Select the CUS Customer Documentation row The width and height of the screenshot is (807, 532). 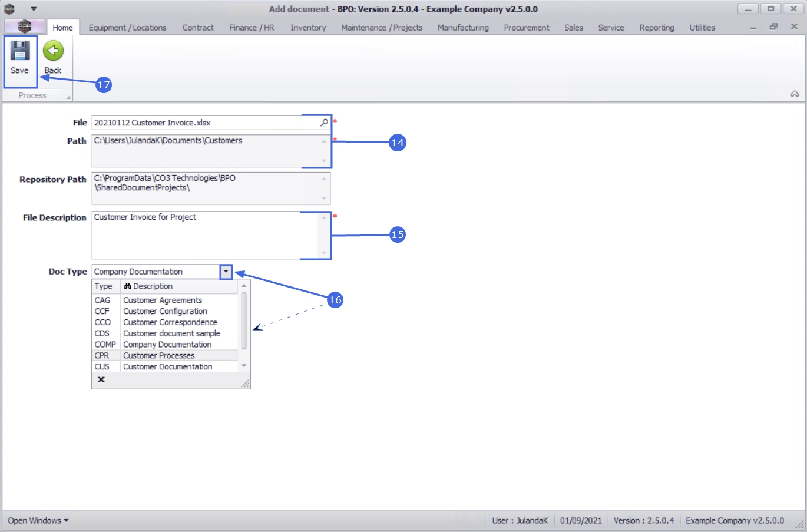(x=165, y=367)
